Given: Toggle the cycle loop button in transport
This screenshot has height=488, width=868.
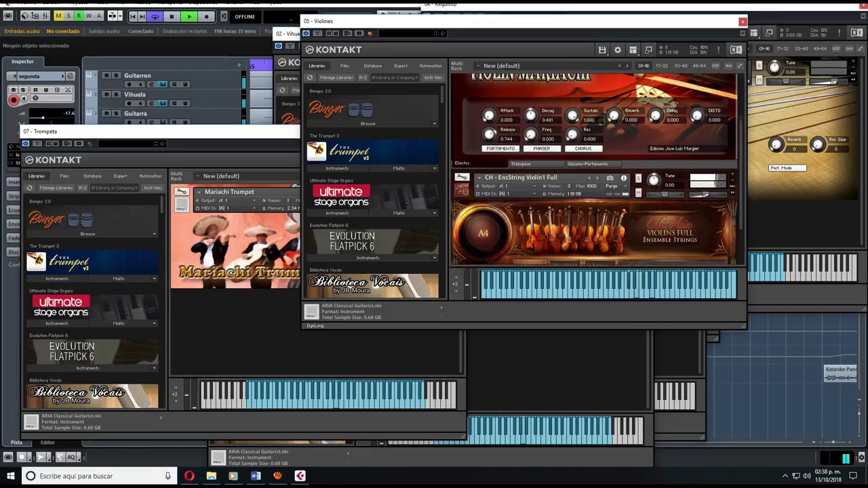Looking at the screenshot, I should tap(155, 16).
